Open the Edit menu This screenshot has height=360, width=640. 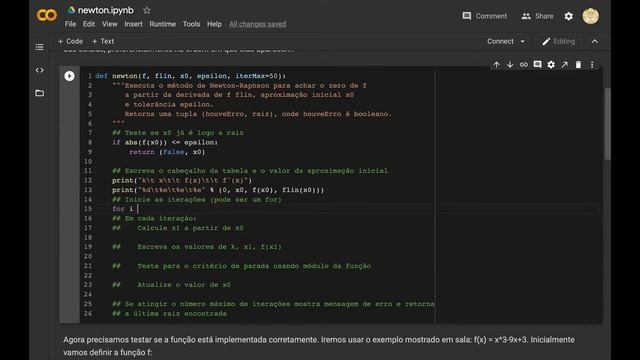point(89,24)
